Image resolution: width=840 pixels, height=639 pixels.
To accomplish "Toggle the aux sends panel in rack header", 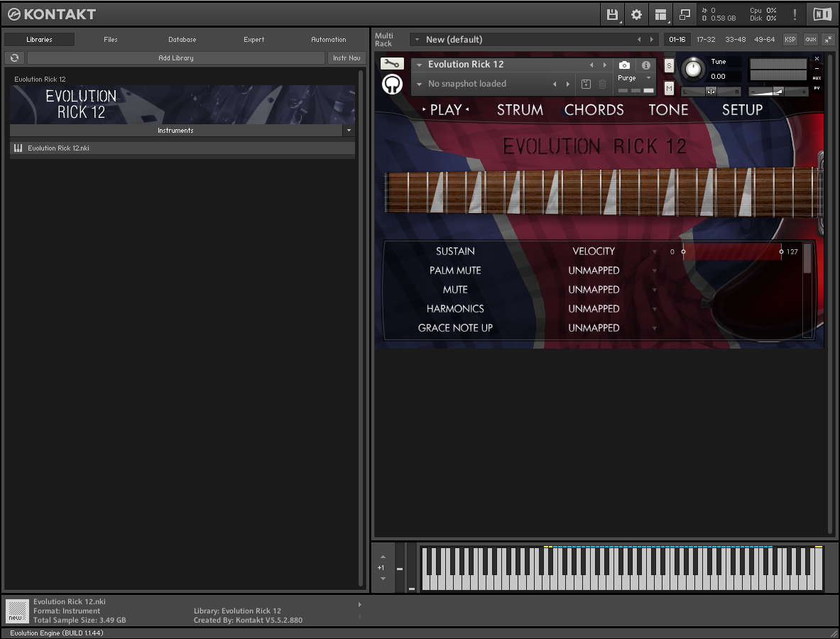I will coord(811,39).
